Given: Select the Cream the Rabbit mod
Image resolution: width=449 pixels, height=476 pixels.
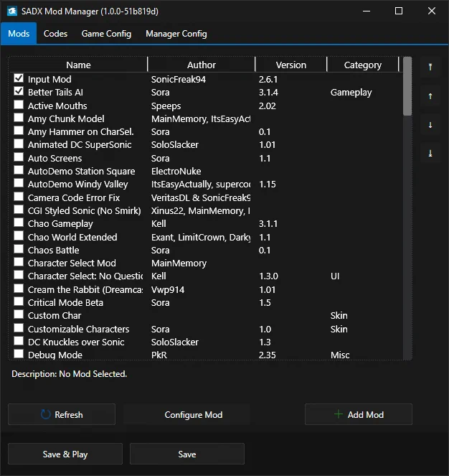Looking at the screenshot, I should pyautogui.click(x=207, y=289).
